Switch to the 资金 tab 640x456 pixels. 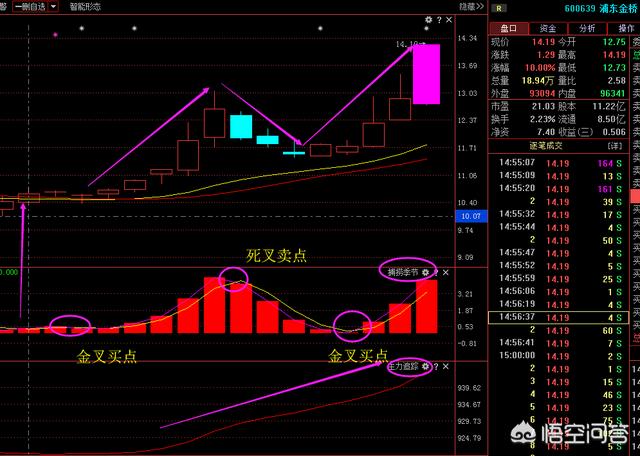[548, 28]
